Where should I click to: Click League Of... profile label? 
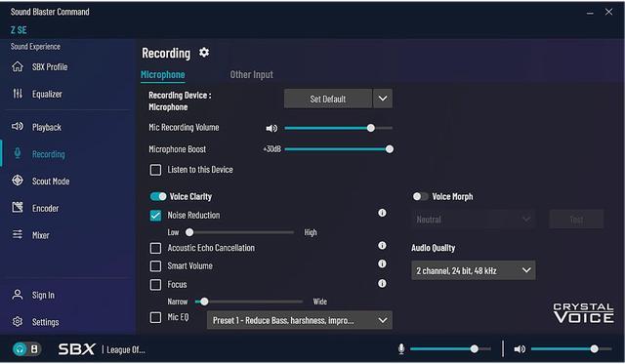point(126,349)
